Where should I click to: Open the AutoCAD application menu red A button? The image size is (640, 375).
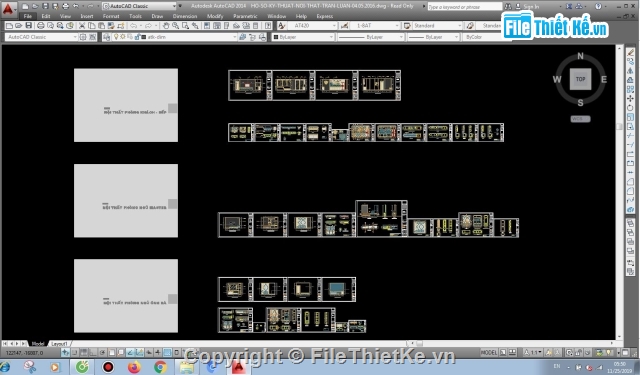pos(8,8)
